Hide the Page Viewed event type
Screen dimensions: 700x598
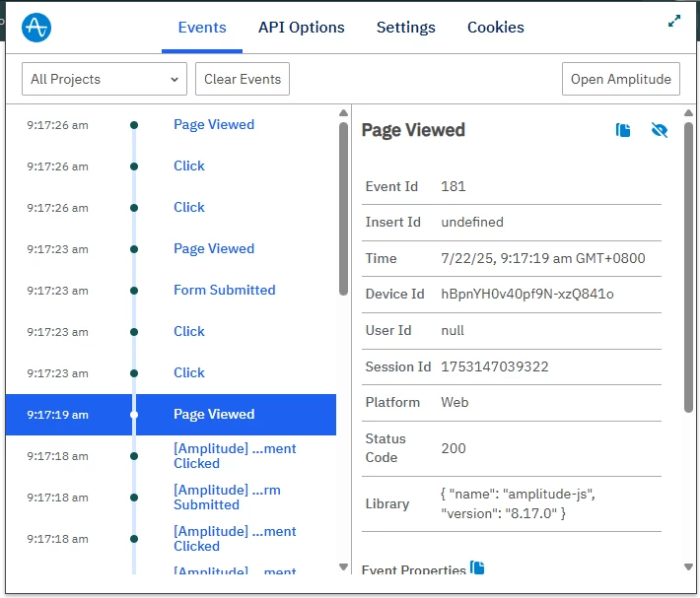point(659,130)
